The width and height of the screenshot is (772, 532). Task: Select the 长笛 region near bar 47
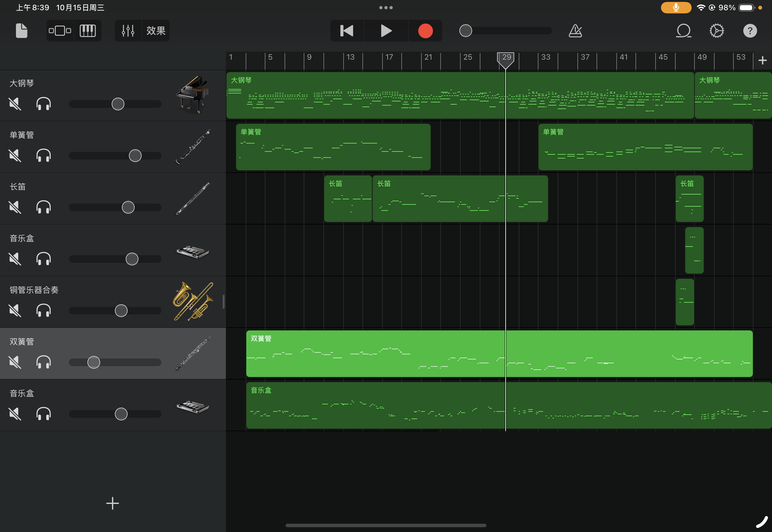click(x=689, y=199)
